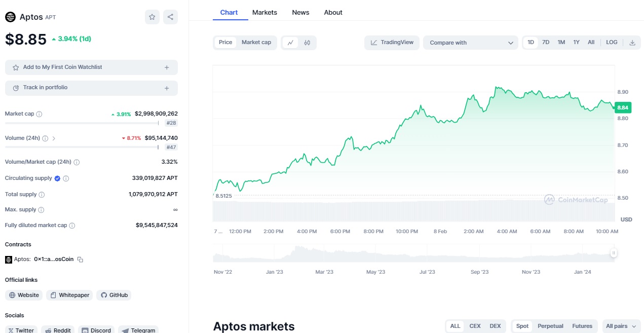Set chart range to 7D
Viewport: 644px width, 333px height.
click(546, 43)
